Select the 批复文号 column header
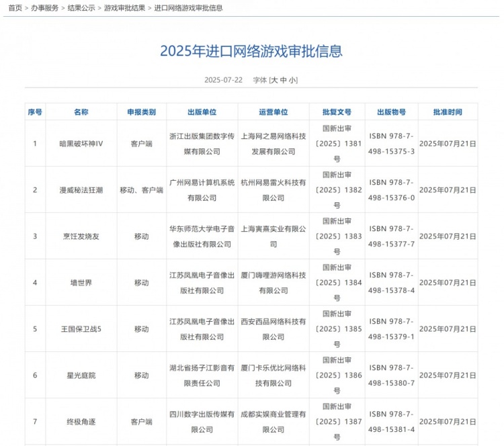Screen dimensions: 504x446 click(337, 112)
